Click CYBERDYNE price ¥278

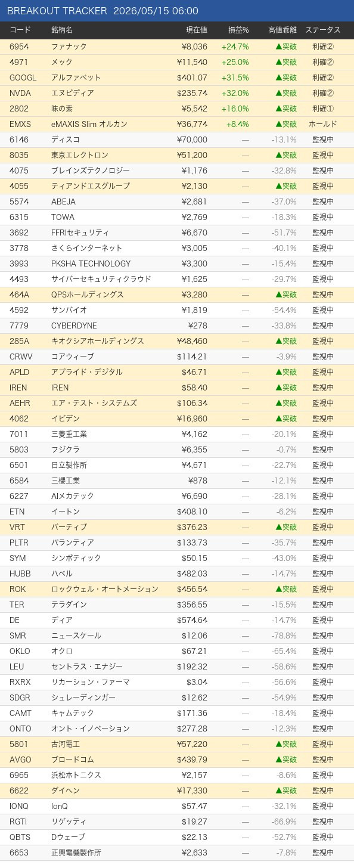point(198,325)
